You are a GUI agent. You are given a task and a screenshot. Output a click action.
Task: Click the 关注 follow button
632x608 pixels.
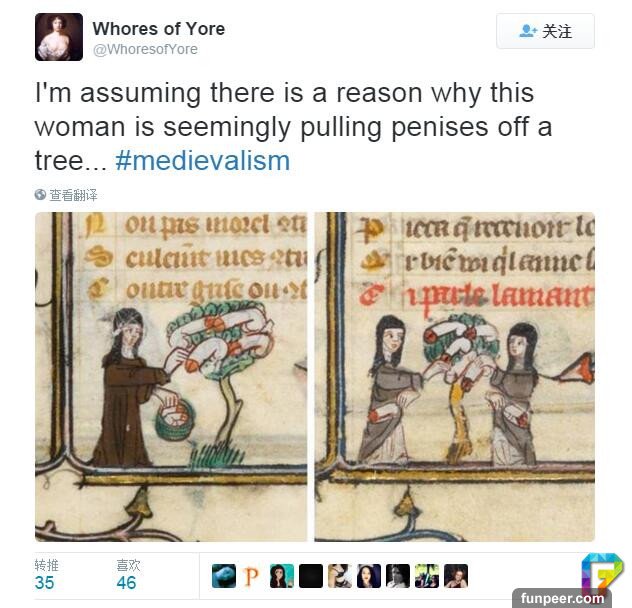pos(545,31)
